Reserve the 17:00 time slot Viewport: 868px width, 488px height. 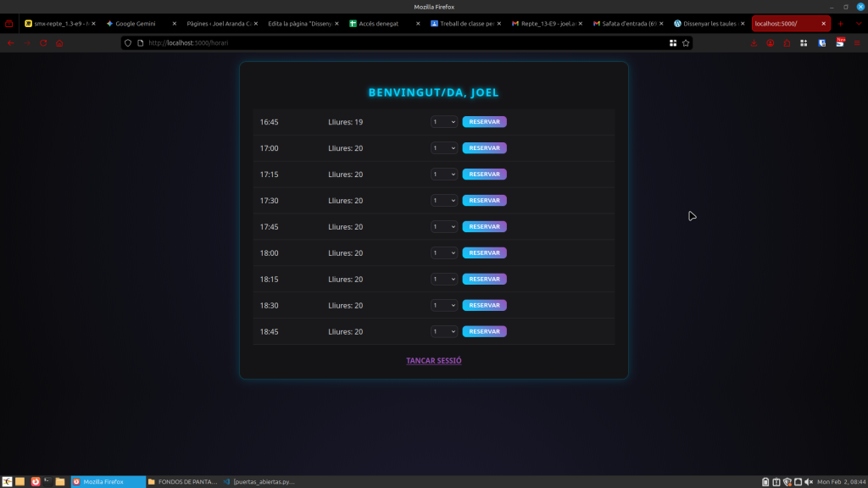pyautogui.click(x=484, y=148)
